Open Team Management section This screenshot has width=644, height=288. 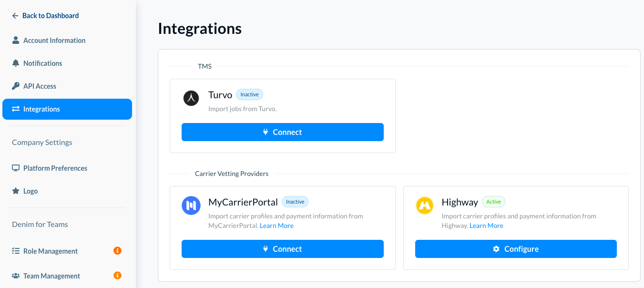[x=51, y=276]
